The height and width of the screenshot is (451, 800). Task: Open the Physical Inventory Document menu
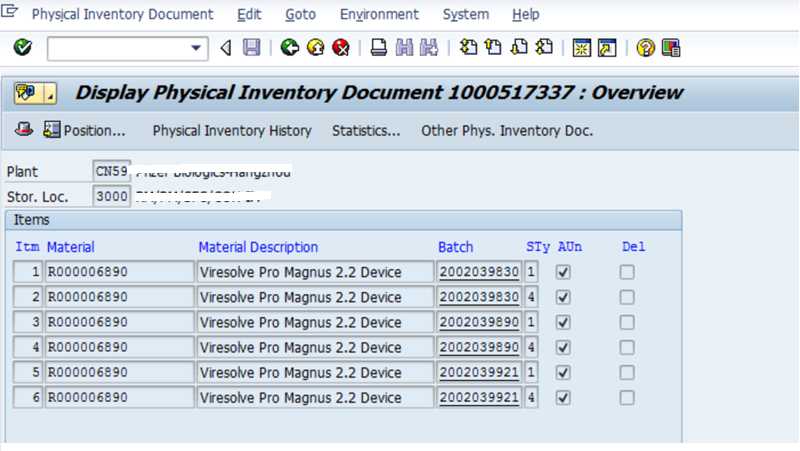pos(122,14)
